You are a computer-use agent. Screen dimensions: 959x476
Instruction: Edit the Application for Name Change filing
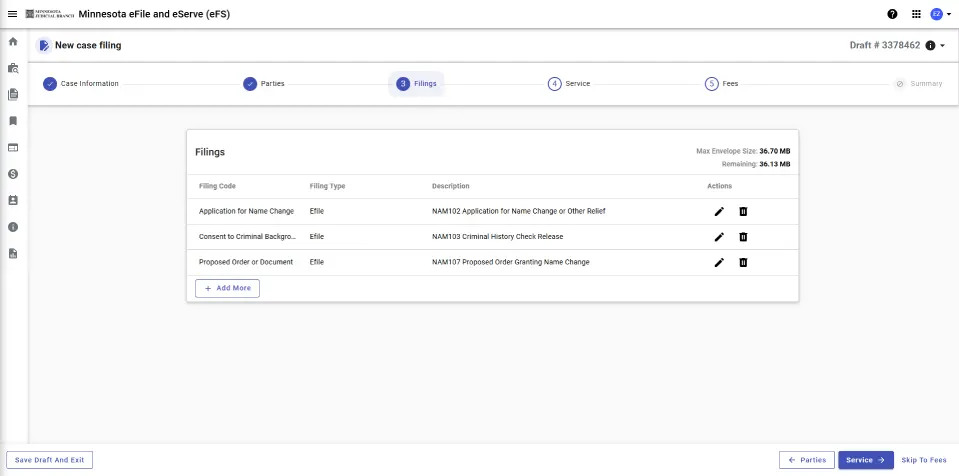point(719,212)
